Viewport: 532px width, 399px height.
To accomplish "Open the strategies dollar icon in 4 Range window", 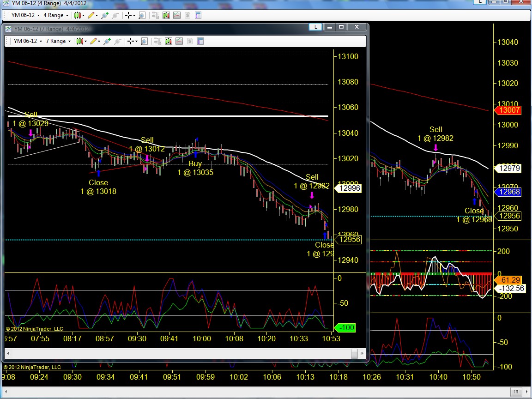I will click(187, 15).
